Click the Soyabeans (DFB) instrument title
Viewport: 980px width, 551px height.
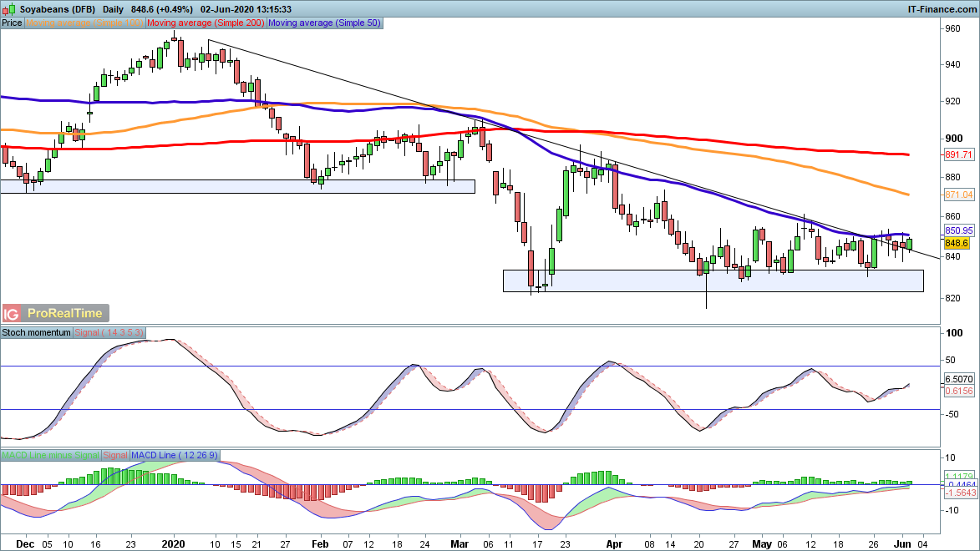point(57,8)
